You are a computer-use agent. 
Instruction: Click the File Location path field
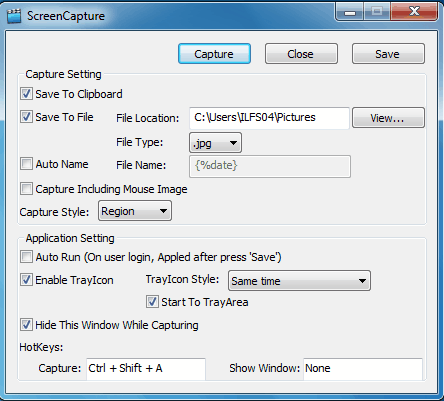269,118
